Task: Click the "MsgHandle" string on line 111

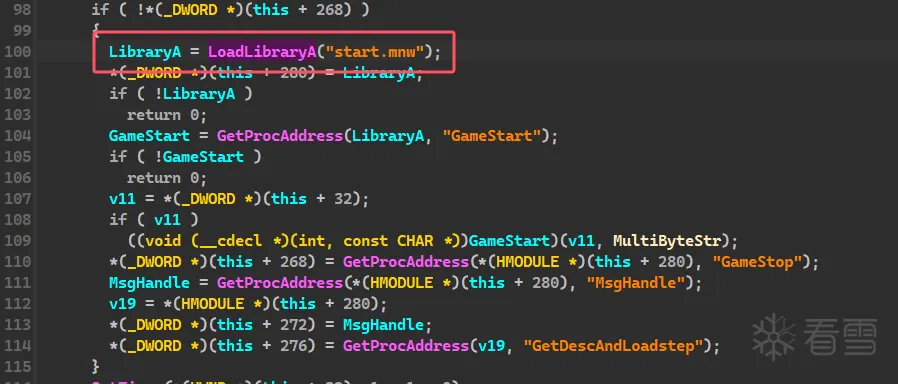Action: coord(635,283)
